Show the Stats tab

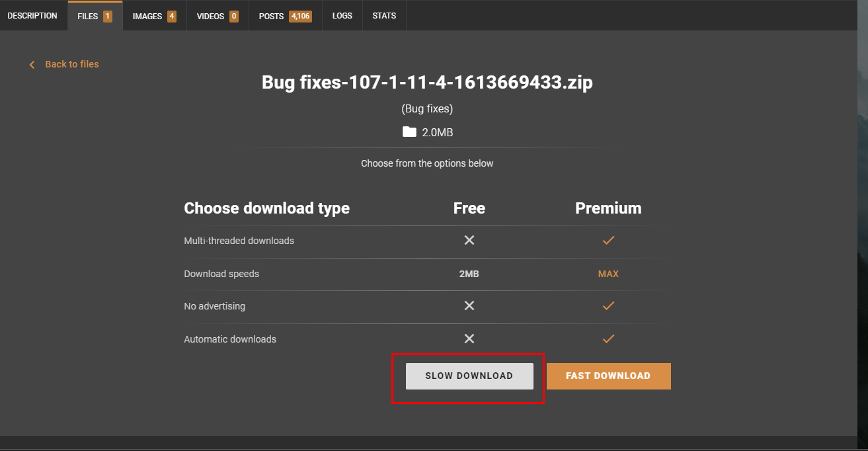click(x=384, y=16)
